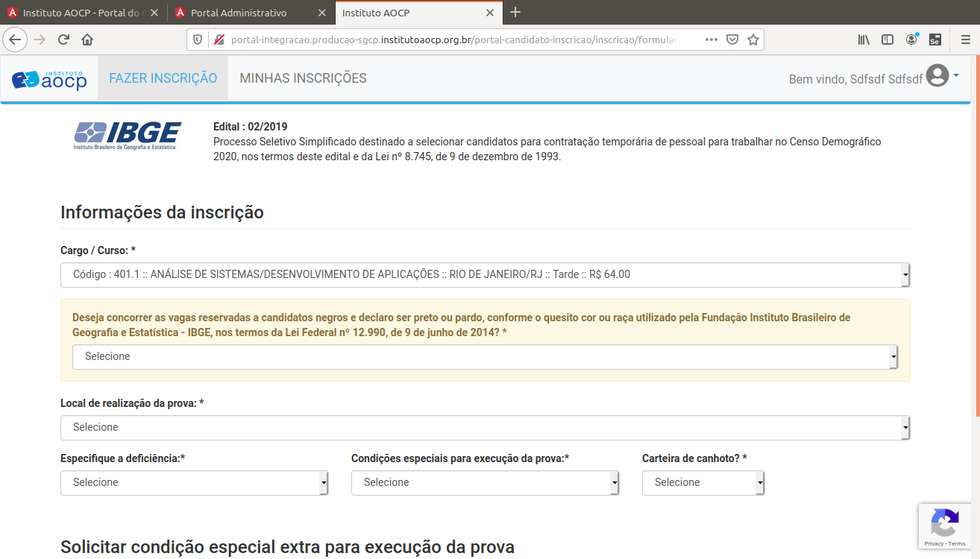Open the Library icon in toolbar
The width and height of the screenshot is (980, 559).
coord(864,40)
